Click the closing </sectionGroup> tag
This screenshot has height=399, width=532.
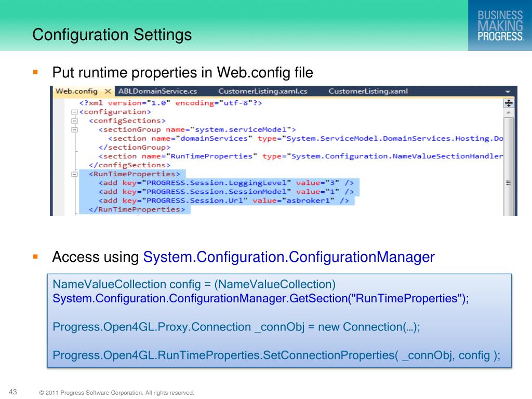135,147
